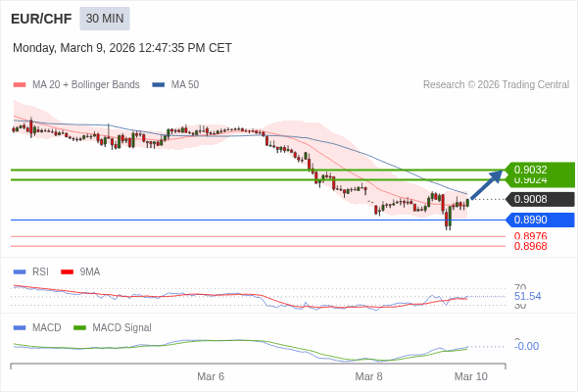Click the Research © 2026 Trading Central credit

click(x=496, y=85)
